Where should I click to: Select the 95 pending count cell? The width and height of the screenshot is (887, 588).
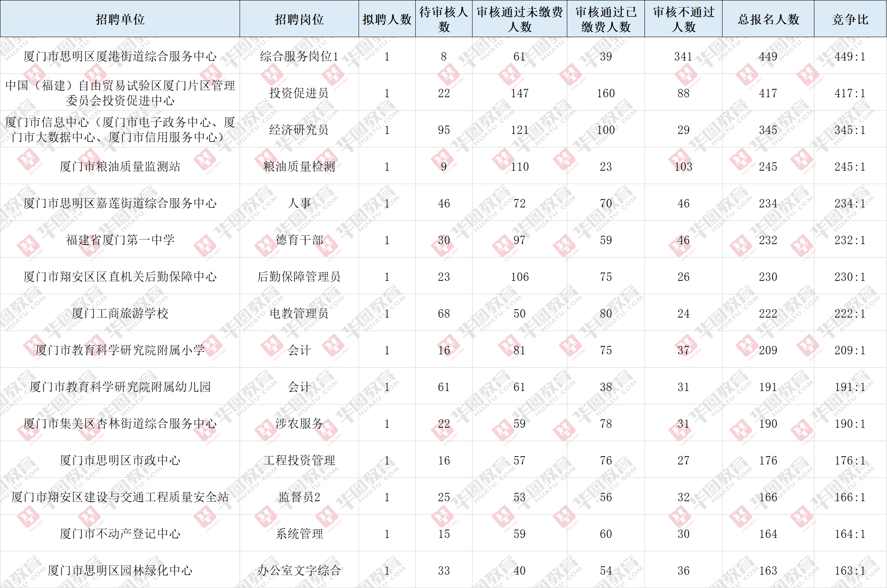pyautogui.click(x=444, y=129)
